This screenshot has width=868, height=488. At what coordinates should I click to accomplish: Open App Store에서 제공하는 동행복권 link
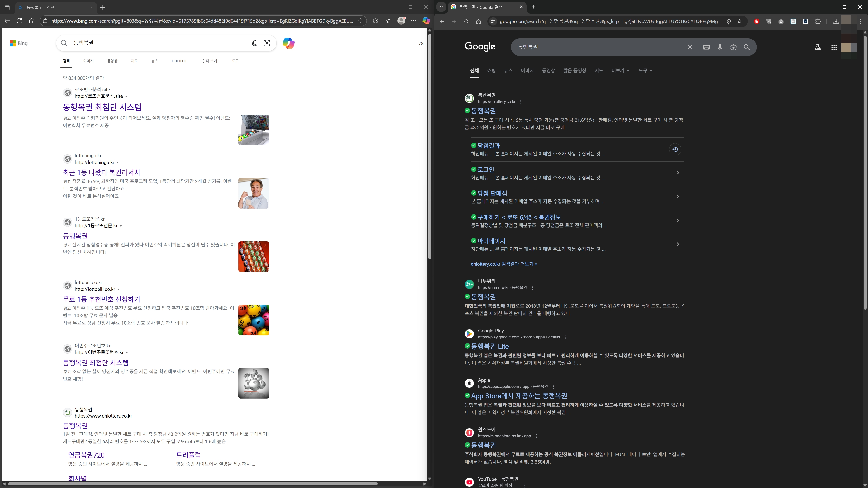[519, 396]
